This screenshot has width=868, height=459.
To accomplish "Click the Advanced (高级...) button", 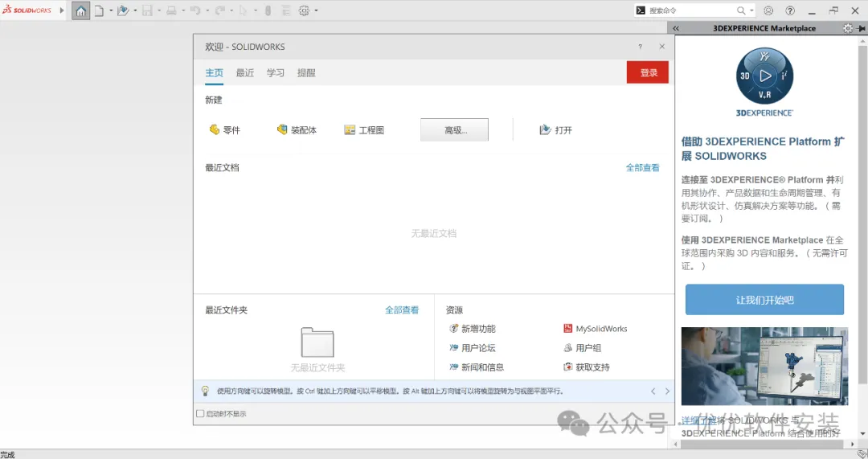I will [454, 130].
